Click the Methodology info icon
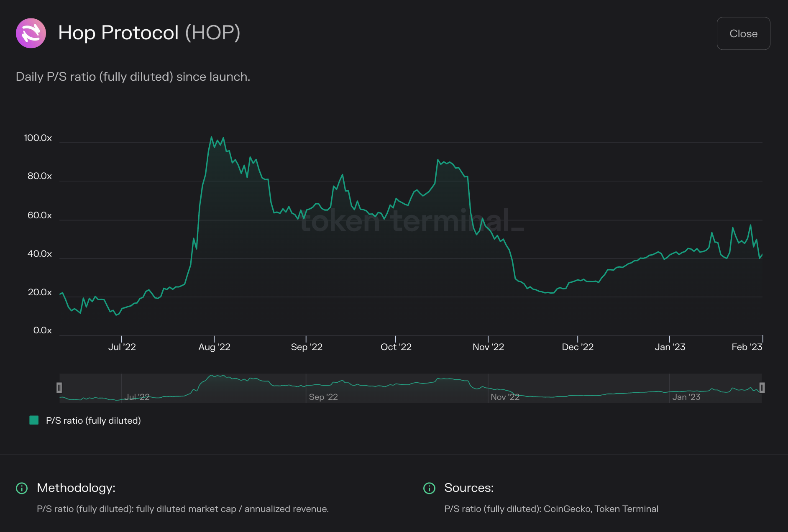788x532 pixels. click(22, 488)
